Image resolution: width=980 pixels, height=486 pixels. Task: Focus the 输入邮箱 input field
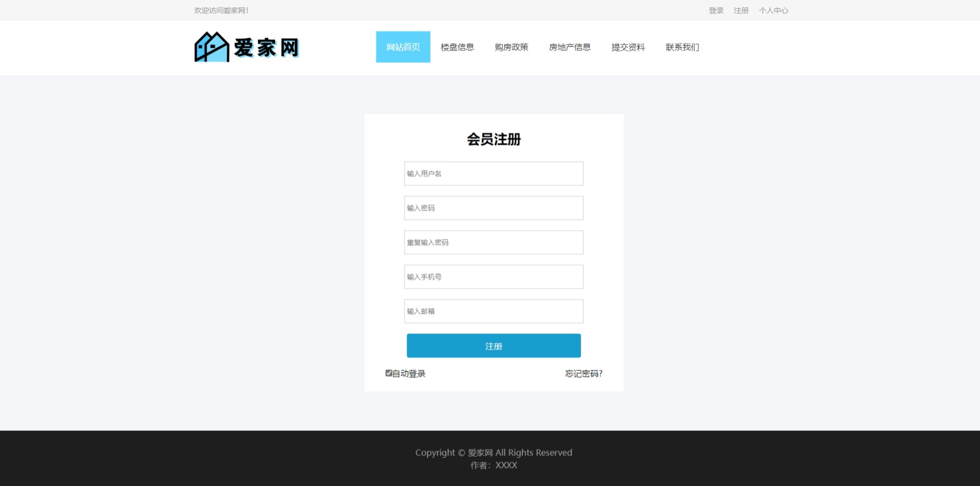tap(493, 311)
